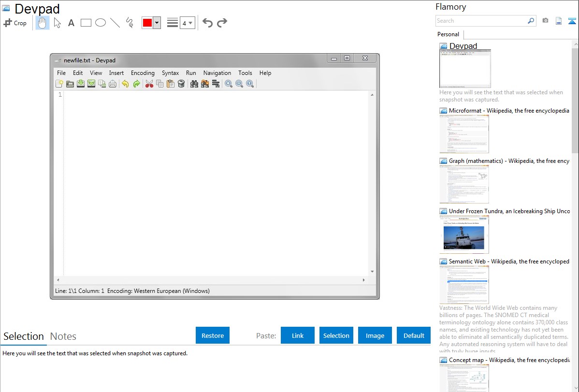Screen dimensions: 579x392
Task: Click the editor's vertical scrollbar down arrow
Action: [x=372, y=272]
